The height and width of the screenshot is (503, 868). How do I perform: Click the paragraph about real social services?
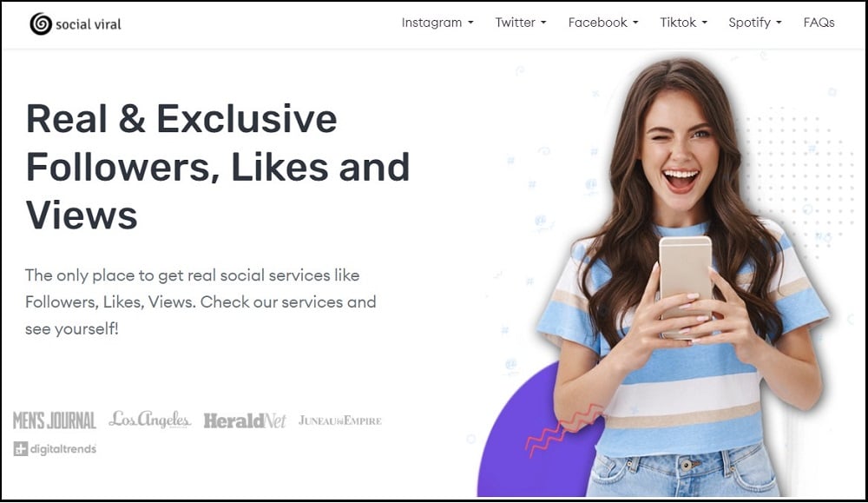[201, 302]
